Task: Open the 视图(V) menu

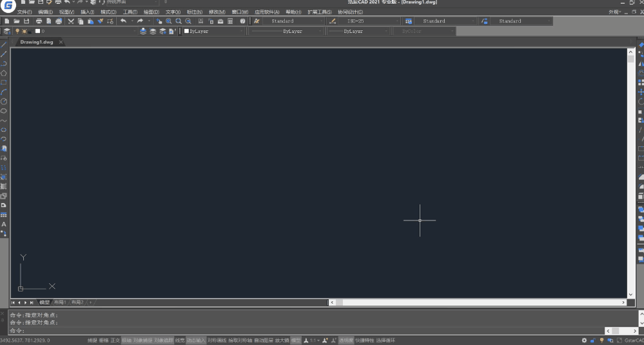Action: [66, 12]
